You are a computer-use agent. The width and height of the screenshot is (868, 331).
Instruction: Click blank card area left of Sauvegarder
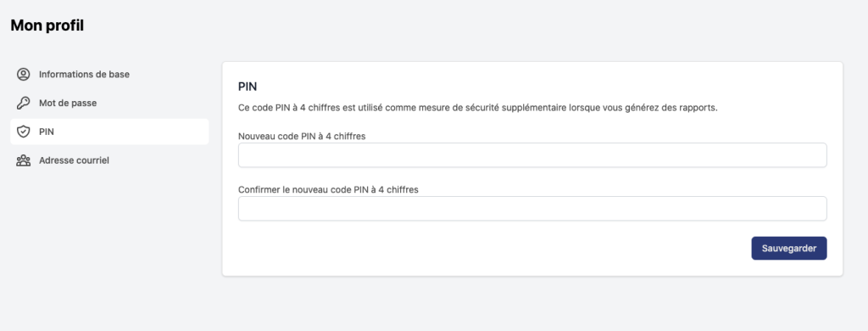(x=487, y=249)
